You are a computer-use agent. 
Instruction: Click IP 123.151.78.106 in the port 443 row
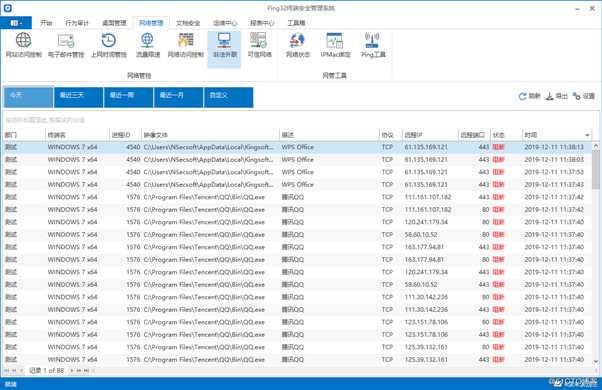tap(426, 334)
